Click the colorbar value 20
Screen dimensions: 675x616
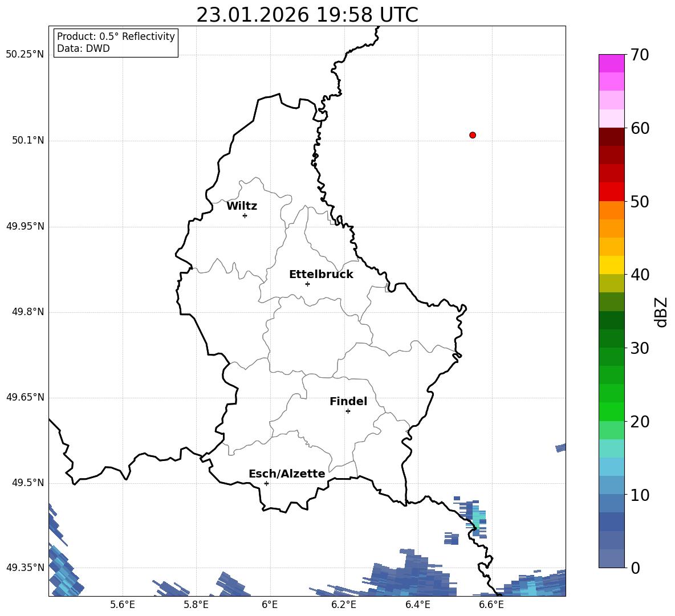click(640, 422)
